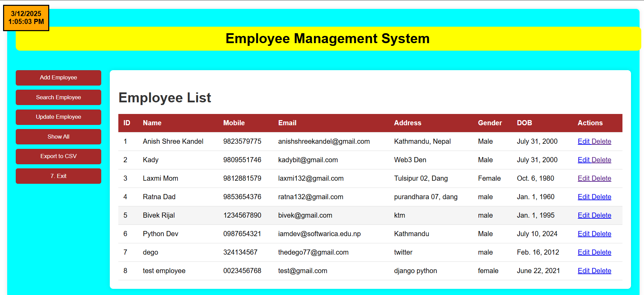Click the Add Employee button

pos(58,78)
